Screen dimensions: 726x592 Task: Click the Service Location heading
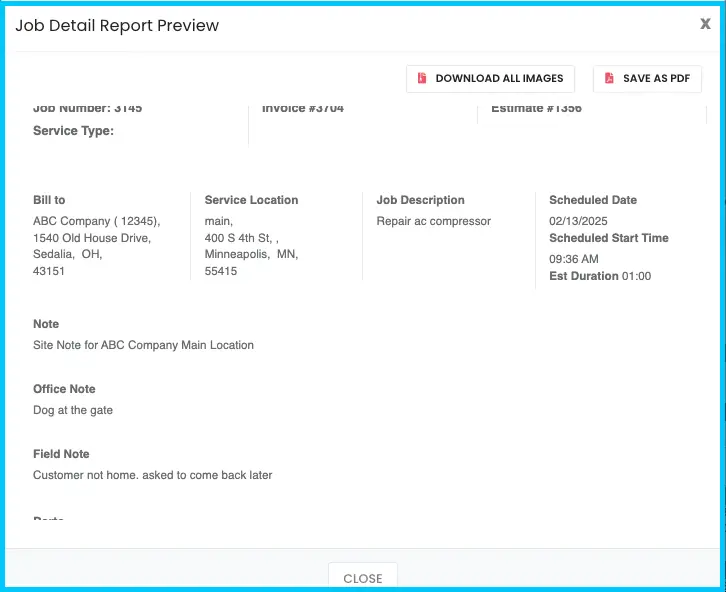(x=251, y=200)
